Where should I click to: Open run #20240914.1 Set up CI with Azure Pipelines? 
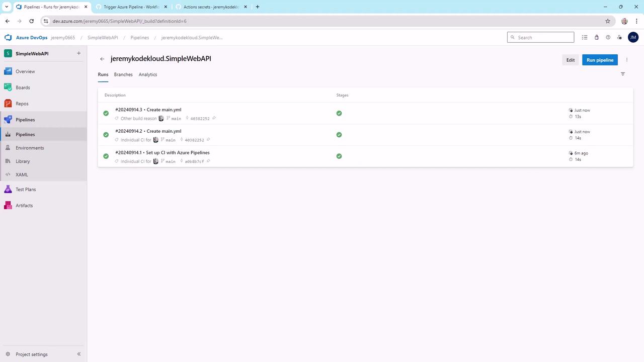pyautogui.click(x=163, y=153)
